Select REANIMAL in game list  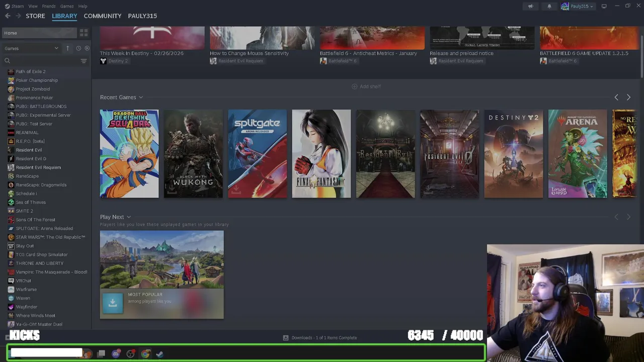tap(27, 133)
